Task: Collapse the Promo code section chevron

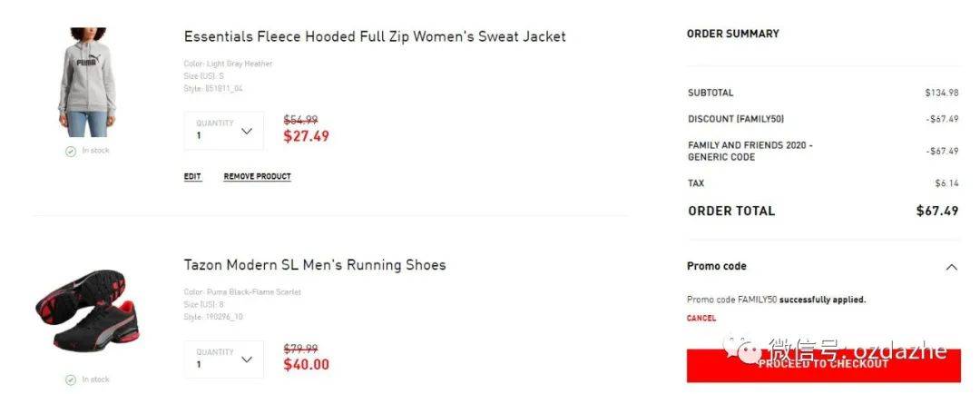Action: click(x=951, y=267)
